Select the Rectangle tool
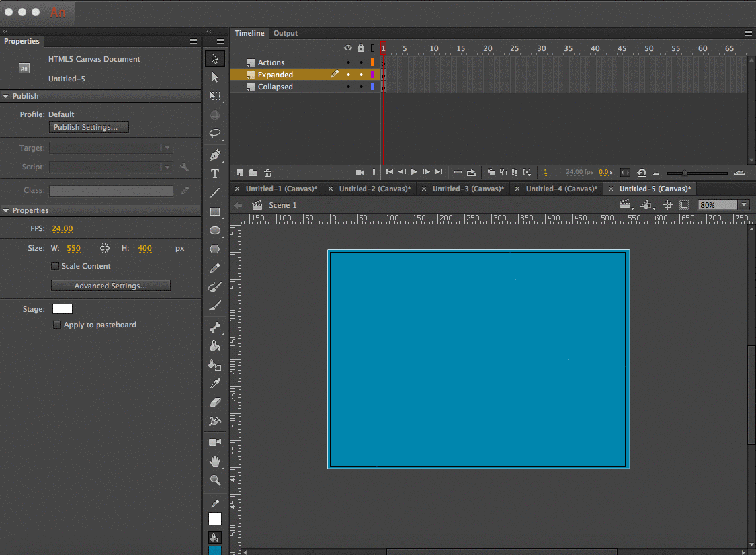The height and width of the screenshot is (555, 756). point(215,212)
